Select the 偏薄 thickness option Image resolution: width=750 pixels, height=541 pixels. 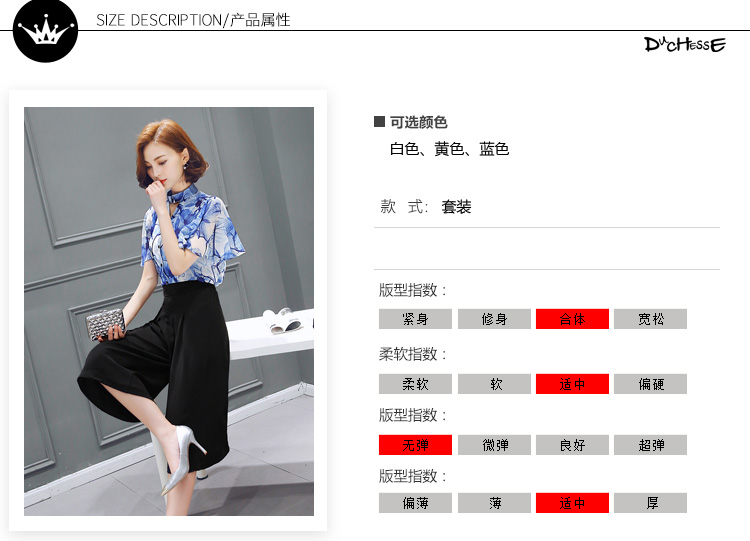[x=415, y=503]
